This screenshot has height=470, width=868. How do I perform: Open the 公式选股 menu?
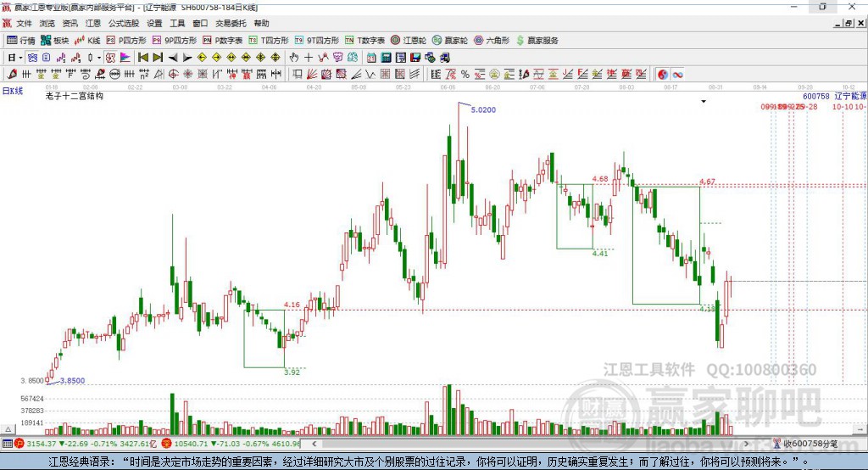[x=124, y=23]
